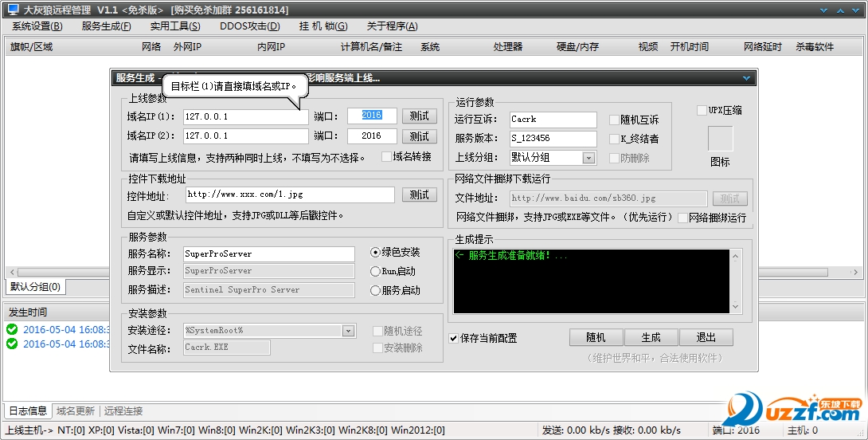Click the 服务名称 SuperProServer input field
The image size is (868, 440).
coord(269,253)
